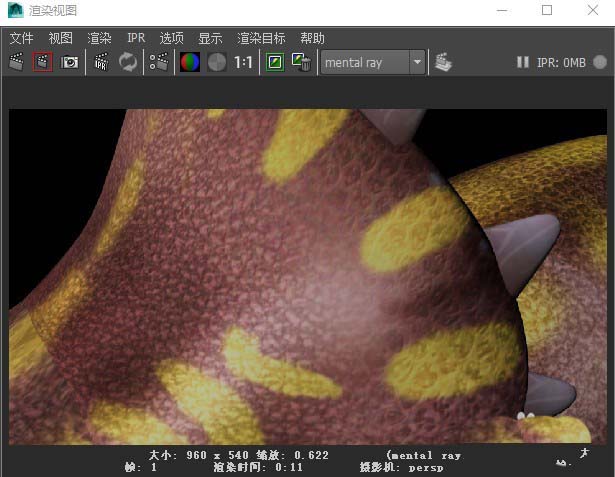Viewport: 615px width, 477px height.
Task: Click the Maya app icon in the title bar
Action: (x=16, y=10)
